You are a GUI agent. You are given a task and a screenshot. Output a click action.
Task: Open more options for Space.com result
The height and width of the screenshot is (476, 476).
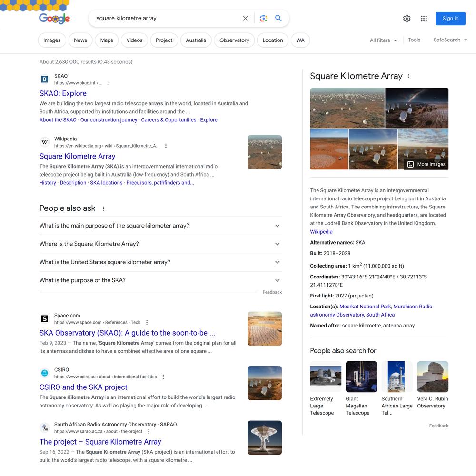coord(147,322)
